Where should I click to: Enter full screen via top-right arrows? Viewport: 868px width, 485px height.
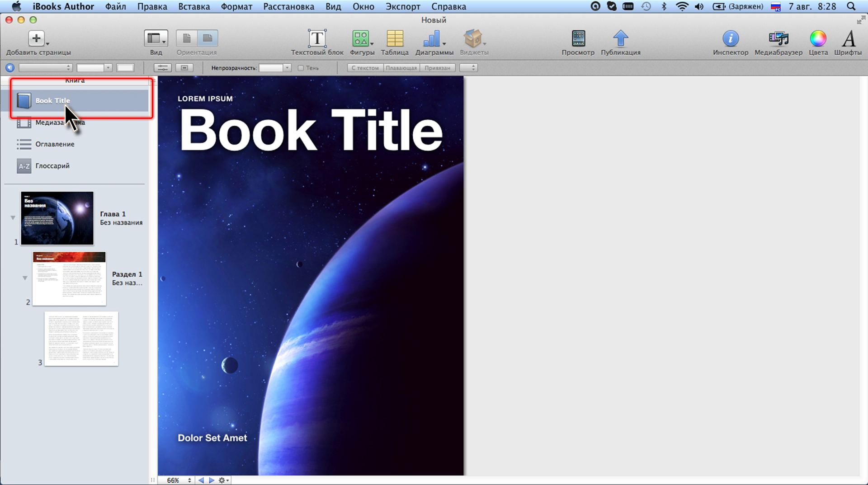pos(861,20)
